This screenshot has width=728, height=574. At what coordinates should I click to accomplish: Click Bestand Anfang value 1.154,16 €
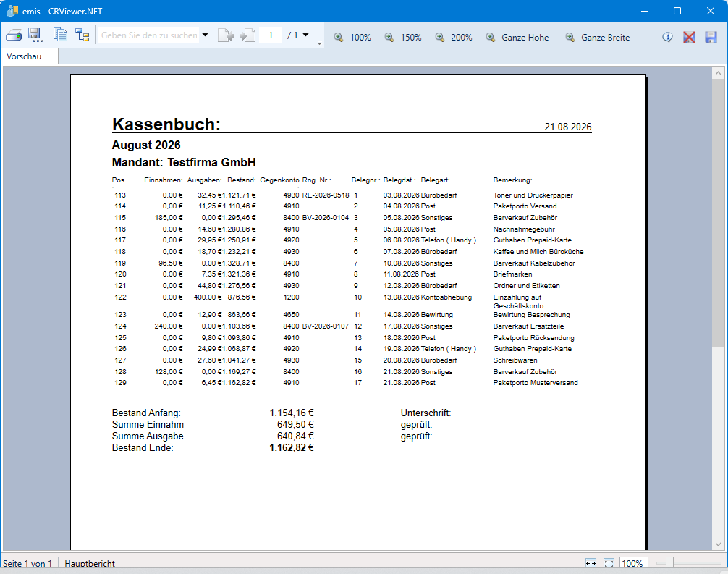292,413
